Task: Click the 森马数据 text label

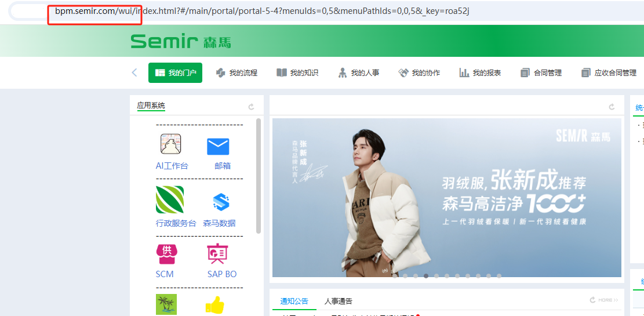Action: click(x=219, y=223)
